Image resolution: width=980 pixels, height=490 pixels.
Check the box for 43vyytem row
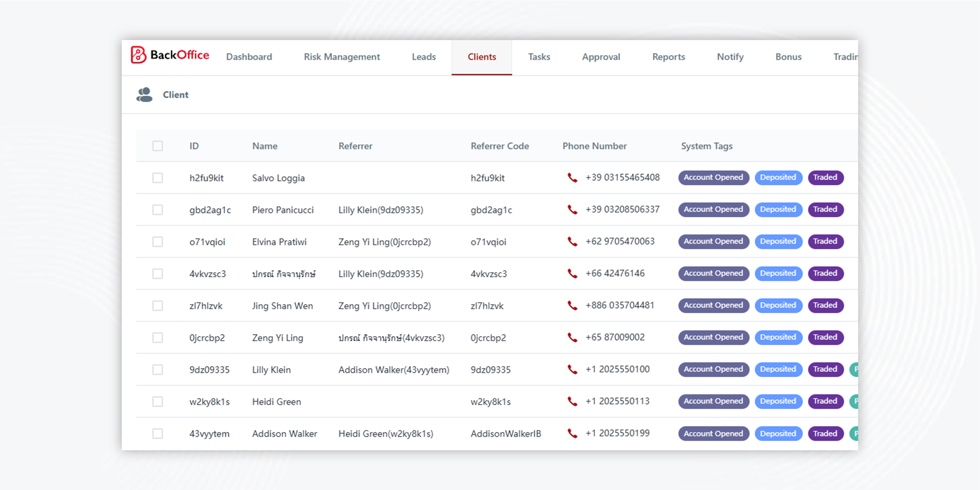coord(157,434)
